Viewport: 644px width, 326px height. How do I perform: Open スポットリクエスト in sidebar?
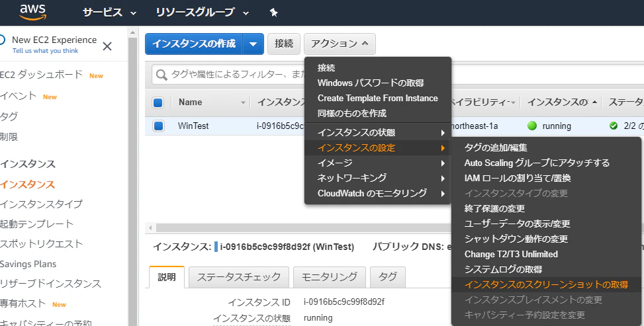pyautogui.click(x=41, y=243)
